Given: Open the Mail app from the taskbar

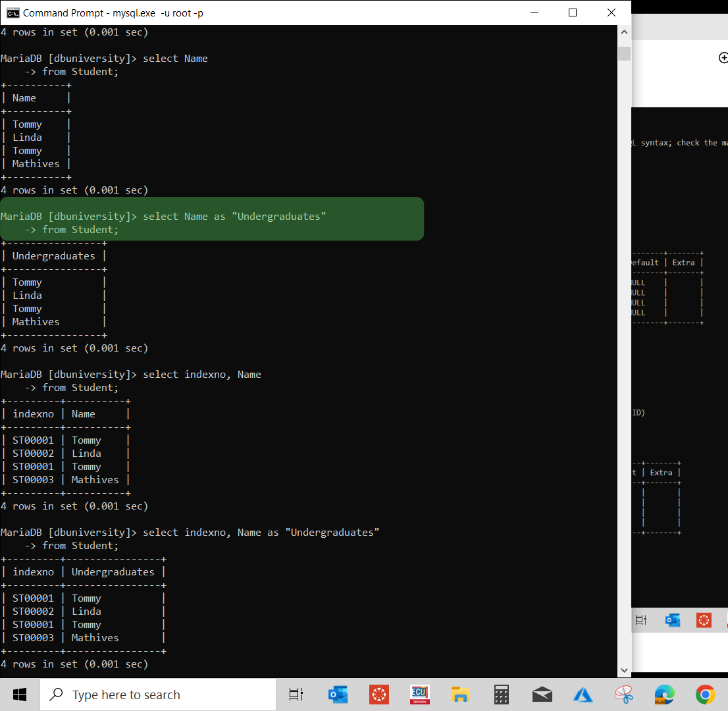Looking at the screenshot, I should pos(542,694).
